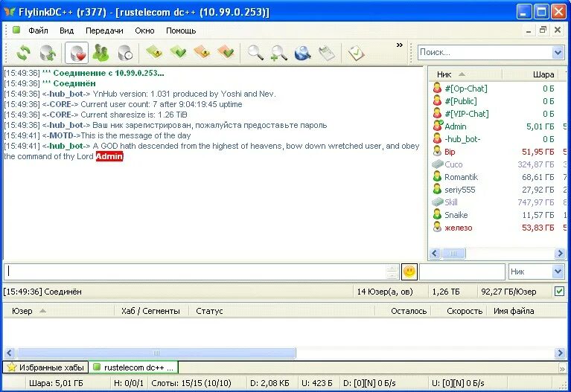571x392 pixels.
Task: Click the Скорость column header
Action: tap(459, 311)
